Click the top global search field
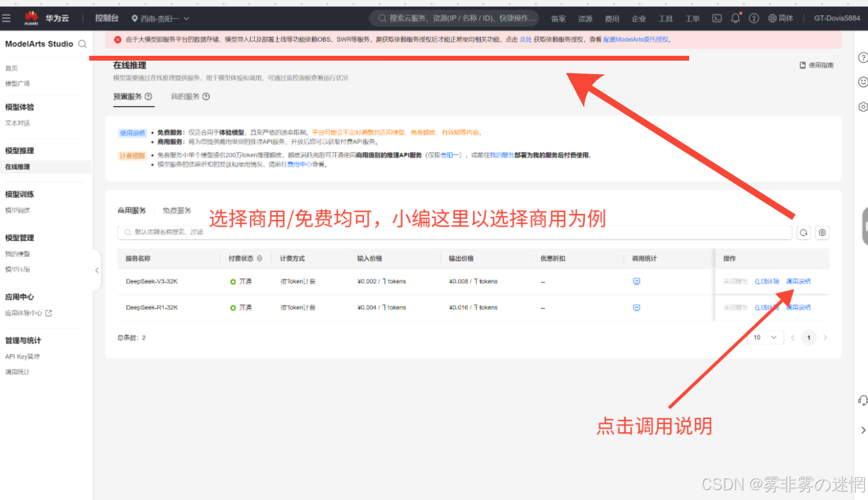This screenshot has height=500, width=868. 454,18
